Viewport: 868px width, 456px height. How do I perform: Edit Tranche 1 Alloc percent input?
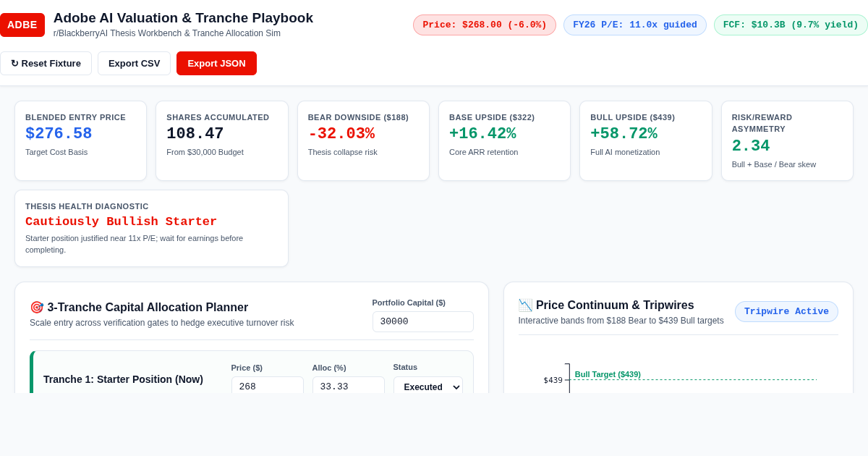point(349,386)
